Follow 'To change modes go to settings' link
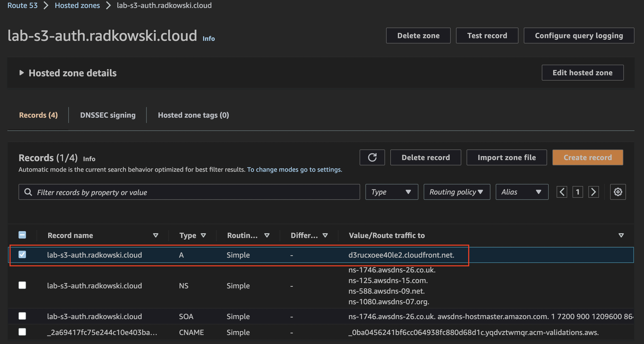 (294, 170)
